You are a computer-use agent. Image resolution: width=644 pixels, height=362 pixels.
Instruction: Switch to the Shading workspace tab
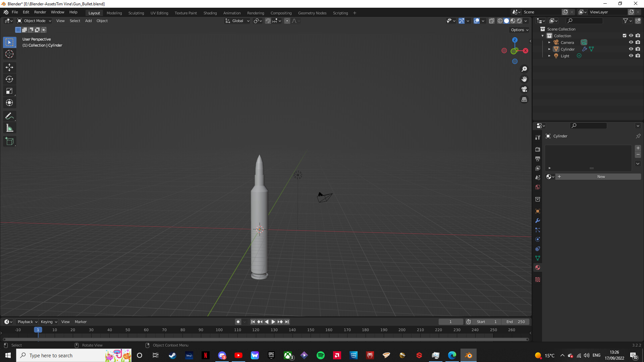(210, 13)
